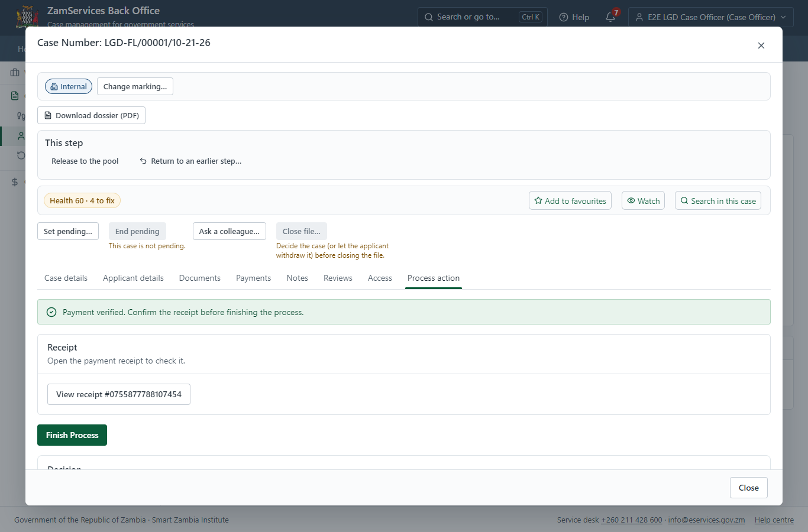
Task: Switch to the Applicant details tab
Action: point(133,278)
